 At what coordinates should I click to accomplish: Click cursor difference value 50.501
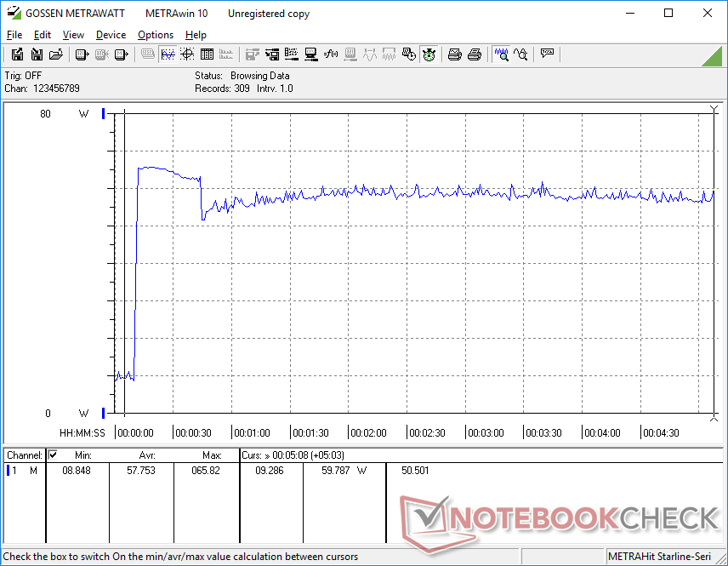415,471
